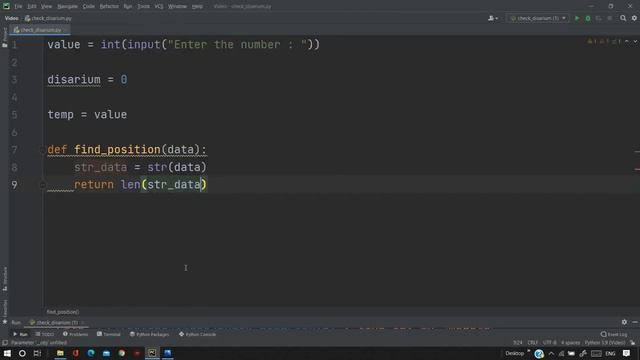Image resolution: width=640 pixels, height=360 pixels.
Task: Open the Terminal tool window
Action: pos(109,334)
